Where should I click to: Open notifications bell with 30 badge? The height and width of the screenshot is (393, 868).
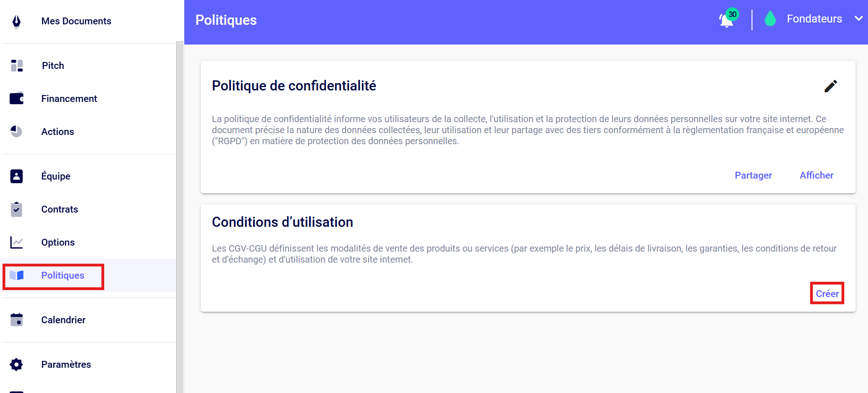pyautogui.click(x=727, y=20)
